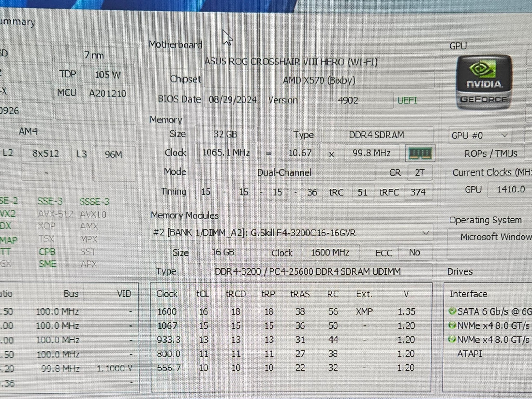Click the Bus column header
The image size is (532, 399).
pos(71,294)
